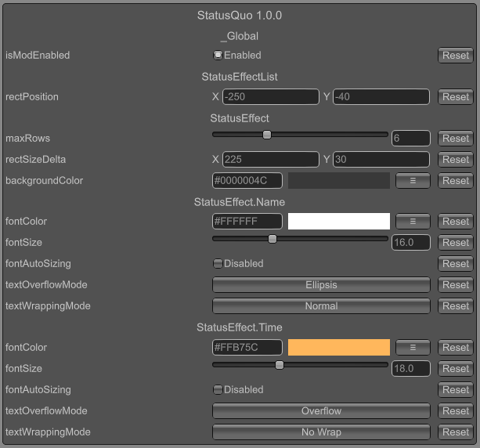Edit rectSizeDelta Y field showing 30

click(x=381, y=160)
